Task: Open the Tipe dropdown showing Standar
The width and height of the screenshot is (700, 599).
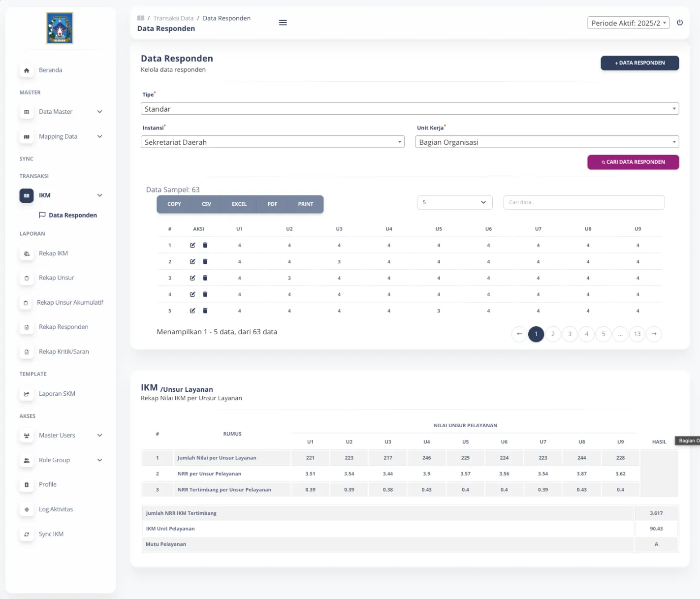Action: coord(410,109)
